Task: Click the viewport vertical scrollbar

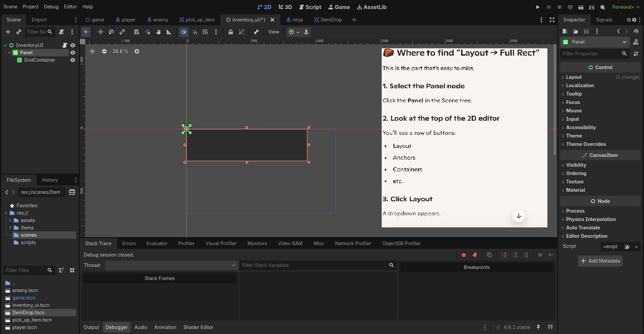Action: tap(554, 101)
